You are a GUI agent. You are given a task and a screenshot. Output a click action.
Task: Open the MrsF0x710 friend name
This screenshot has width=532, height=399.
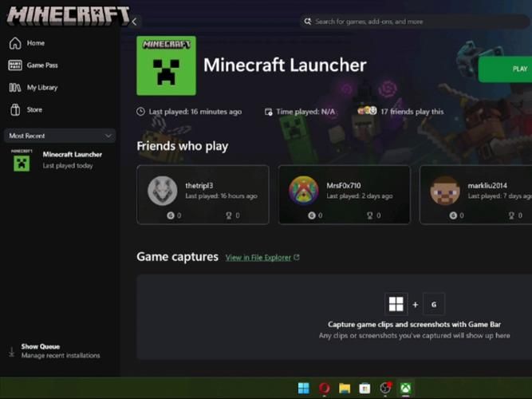[344, 185]
